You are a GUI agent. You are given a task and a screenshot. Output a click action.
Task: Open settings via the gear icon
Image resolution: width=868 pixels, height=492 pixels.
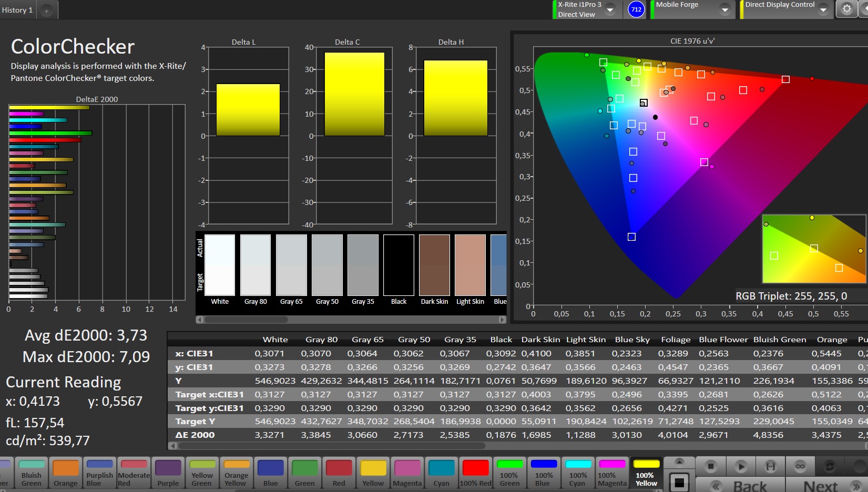(846, 9)
